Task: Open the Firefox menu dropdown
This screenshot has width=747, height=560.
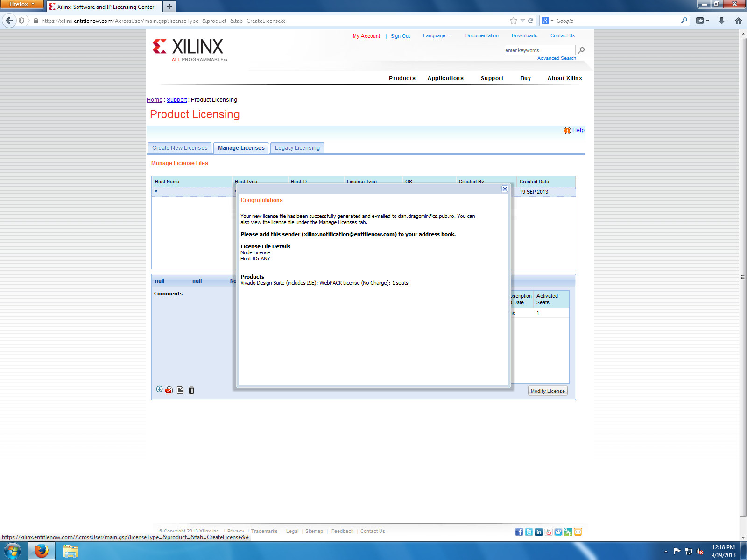Action: tap(21, 4)
